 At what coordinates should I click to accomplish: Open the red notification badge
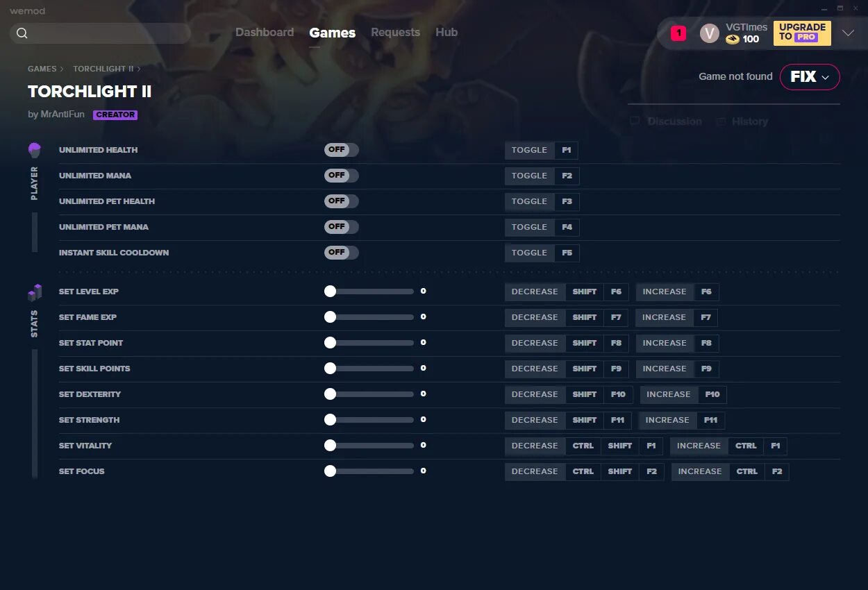click(x=678, y=33)
